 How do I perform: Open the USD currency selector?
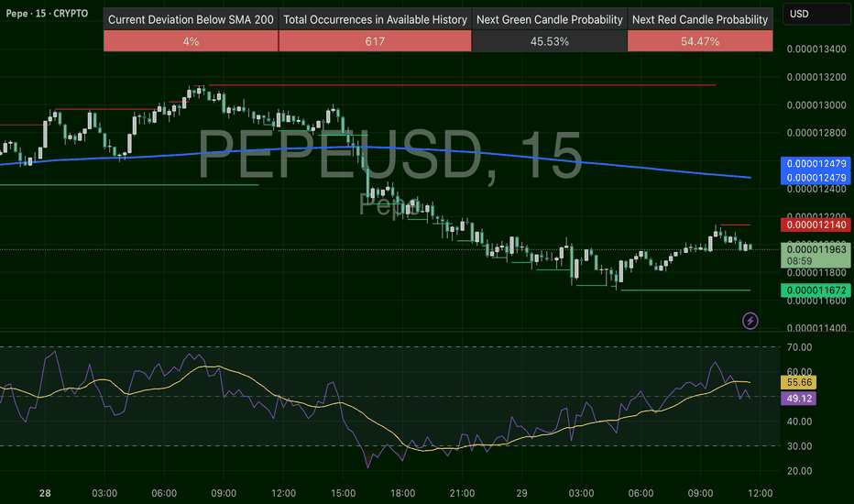click(816, 14)
